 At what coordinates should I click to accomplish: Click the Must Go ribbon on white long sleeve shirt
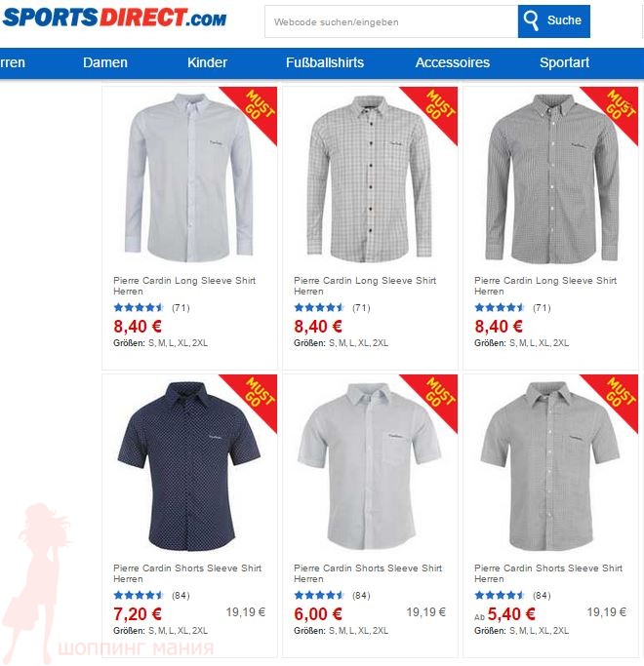(255, 109)
